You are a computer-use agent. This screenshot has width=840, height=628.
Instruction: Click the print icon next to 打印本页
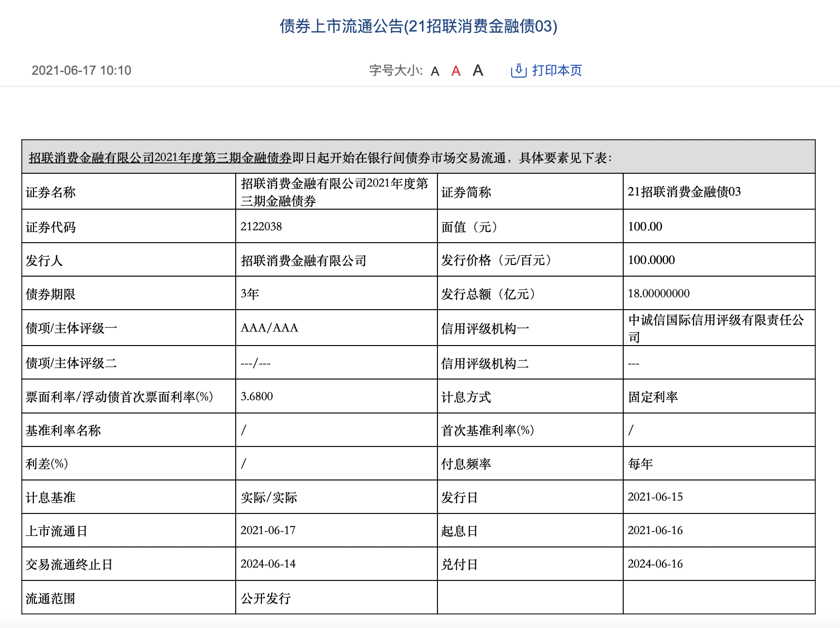click(x=518, y=71)
